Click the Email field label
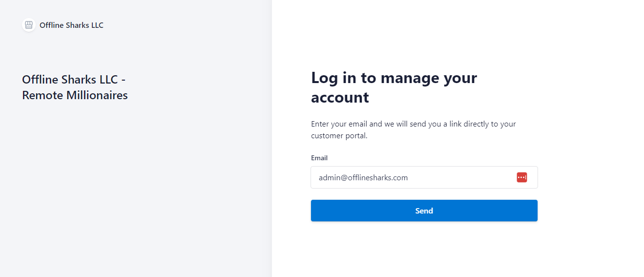This screenshot has height=277, width=644. 319,158
